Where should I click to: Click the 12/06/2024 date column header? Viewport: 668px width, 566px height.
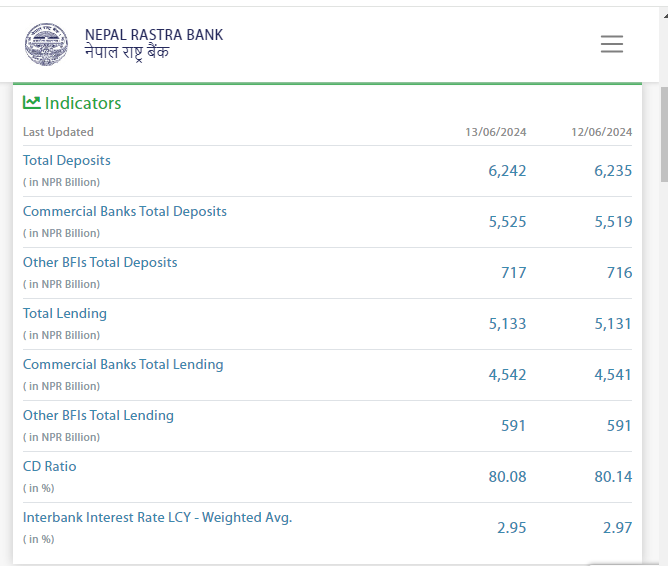point(601,132)
